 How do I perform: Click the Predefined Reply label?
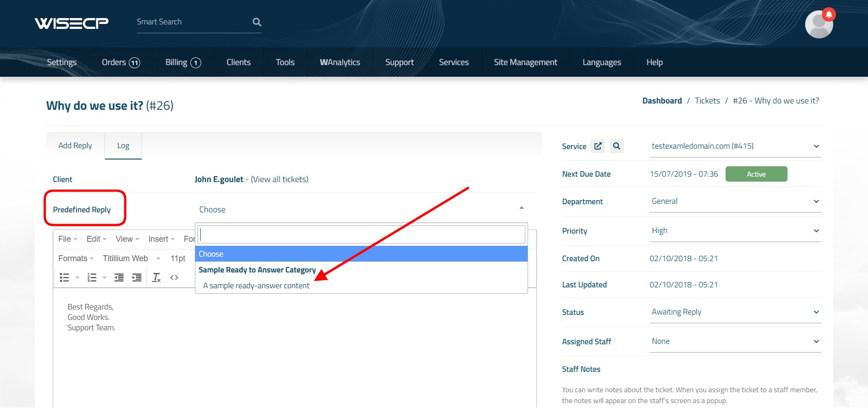coord(82,210)
